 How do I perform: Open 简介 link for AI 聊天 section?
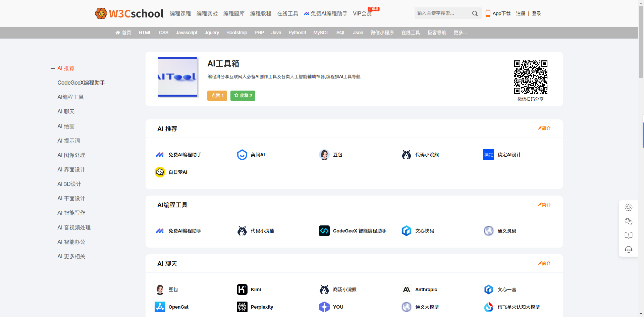point(544,263)
